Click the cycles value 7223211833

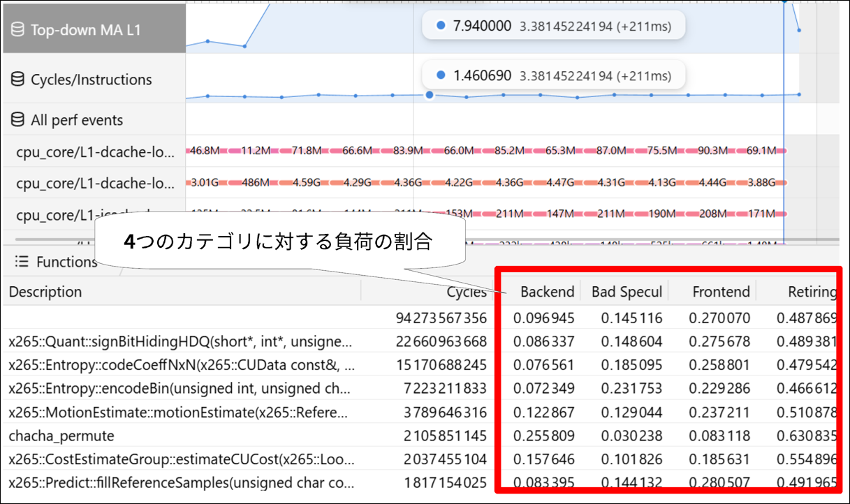445,389
